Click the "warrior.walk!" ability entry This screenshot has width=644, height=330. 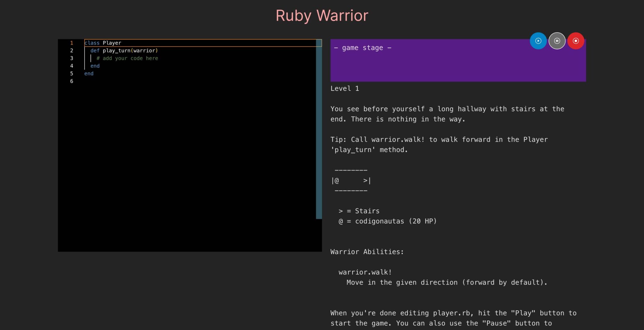click(365, 272)
